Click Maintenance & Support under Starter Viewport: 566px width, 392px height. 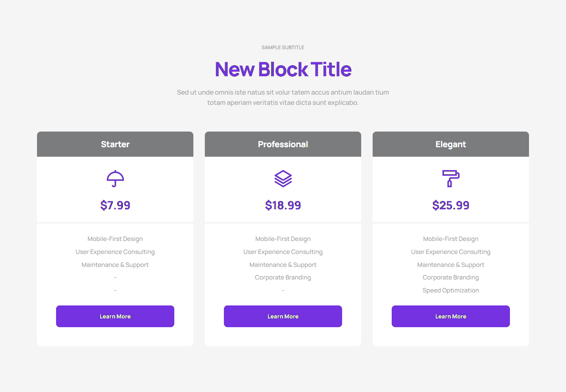pyautogui.click(x=115, y=265)
